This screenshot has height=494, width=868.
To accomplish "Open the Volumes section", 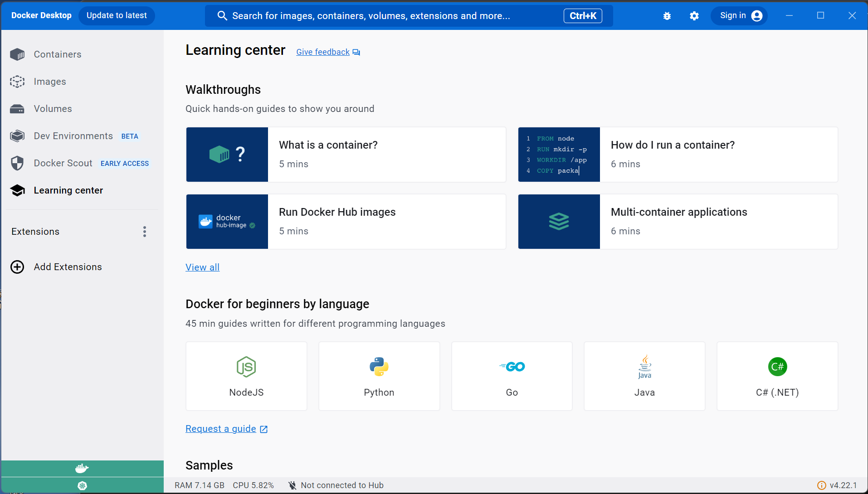I will [17, 109].
